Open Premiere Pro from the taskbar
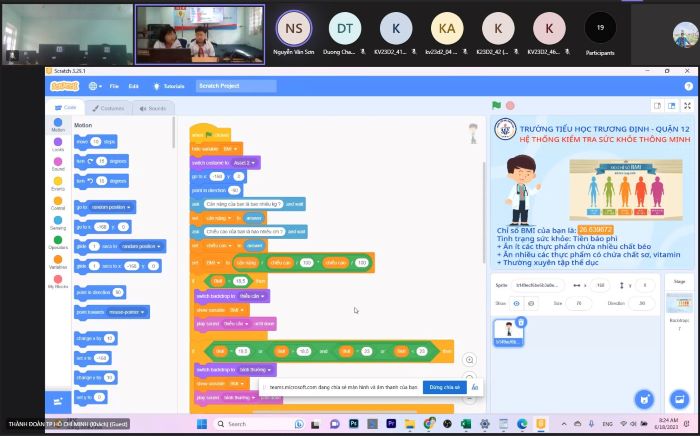This screenshot has width=700, height=436. [x=391, y=424]
